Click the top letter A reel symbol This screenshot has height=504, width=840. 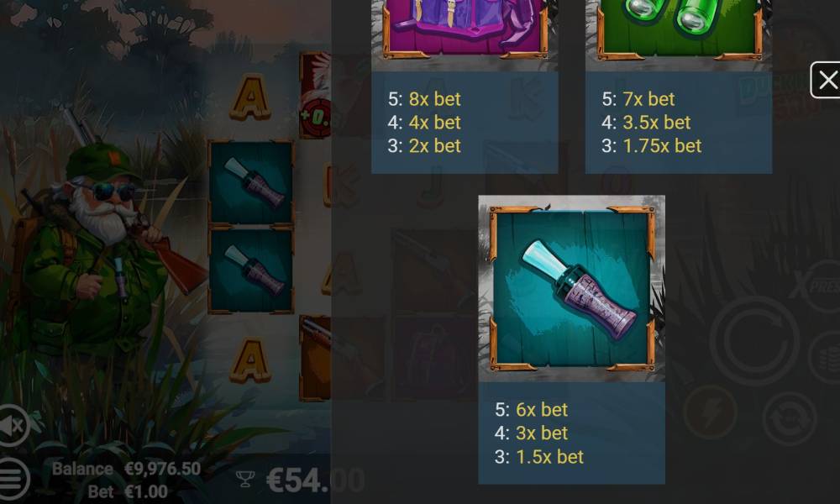point(250,97)
